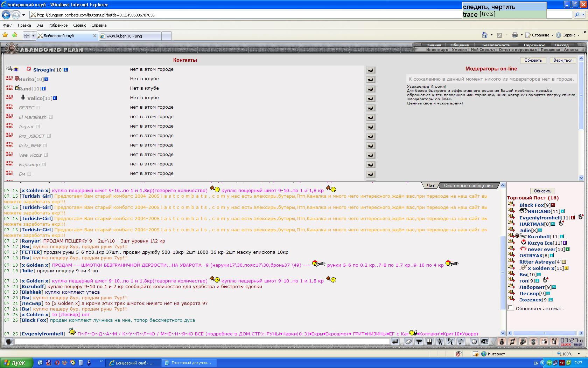Open the search provider dropdown arrow

coord(584,15)
